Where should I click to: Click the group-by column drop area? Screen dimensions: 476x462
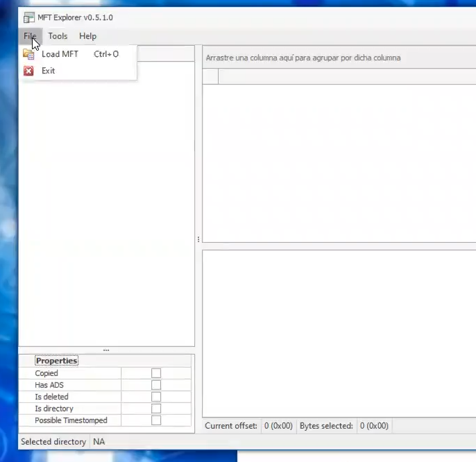[339, 58]
